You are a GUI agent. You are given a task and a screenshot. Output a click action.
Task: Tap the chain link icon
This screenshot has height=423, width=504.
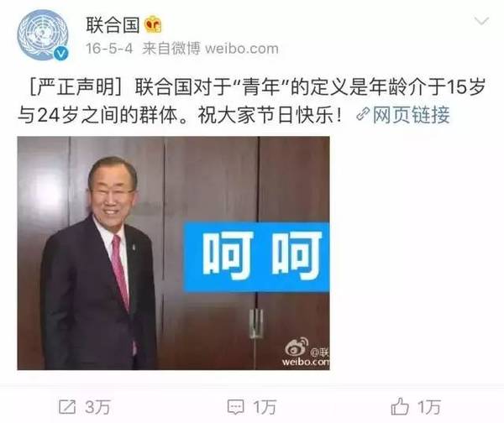click(x=363, y=115)
